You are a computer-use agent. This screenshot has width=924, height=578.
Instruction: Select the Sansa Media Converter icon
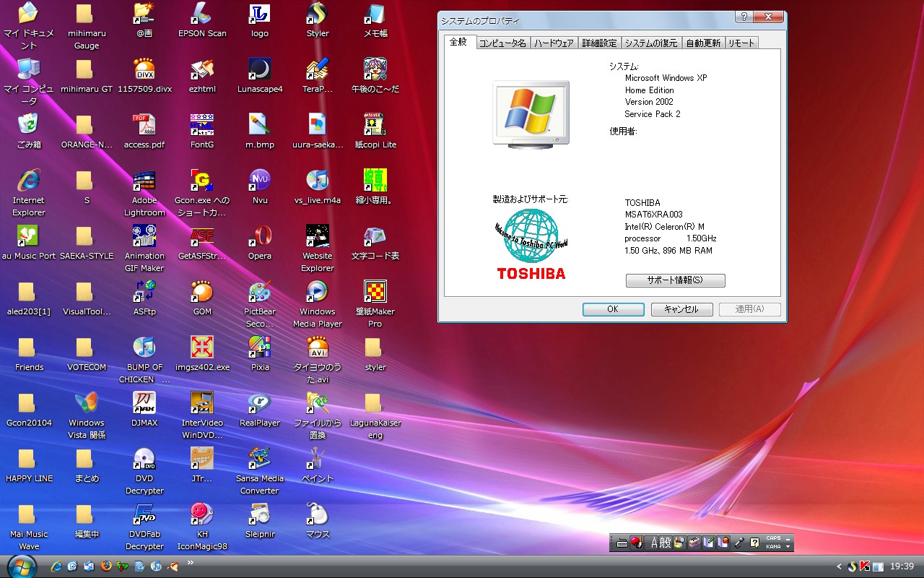pos(260,472)
